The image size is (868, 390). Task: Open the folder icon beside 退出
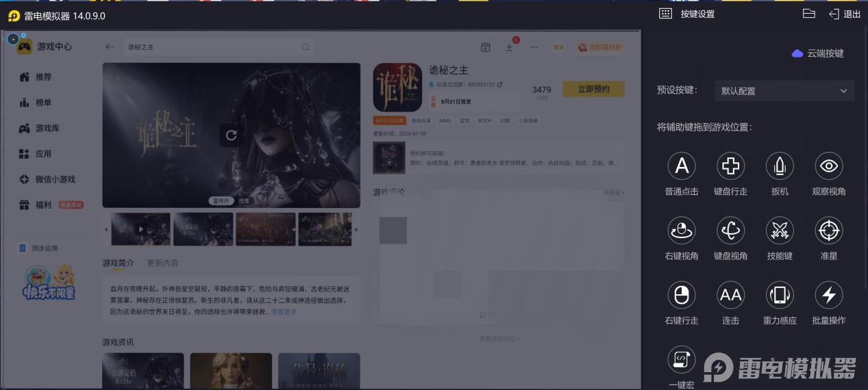[808, 14]
